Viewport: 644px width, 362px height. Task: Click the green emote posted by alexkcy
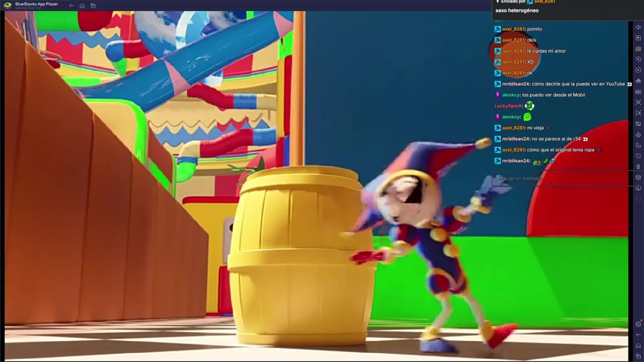click(527, 117)
